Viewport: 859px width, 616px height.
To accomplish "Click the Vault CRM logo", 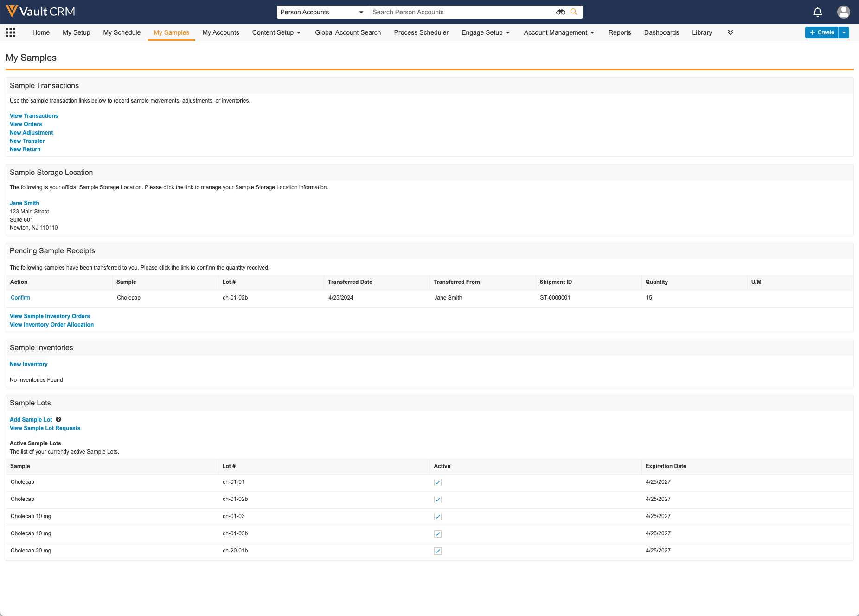I will [41, 12].
